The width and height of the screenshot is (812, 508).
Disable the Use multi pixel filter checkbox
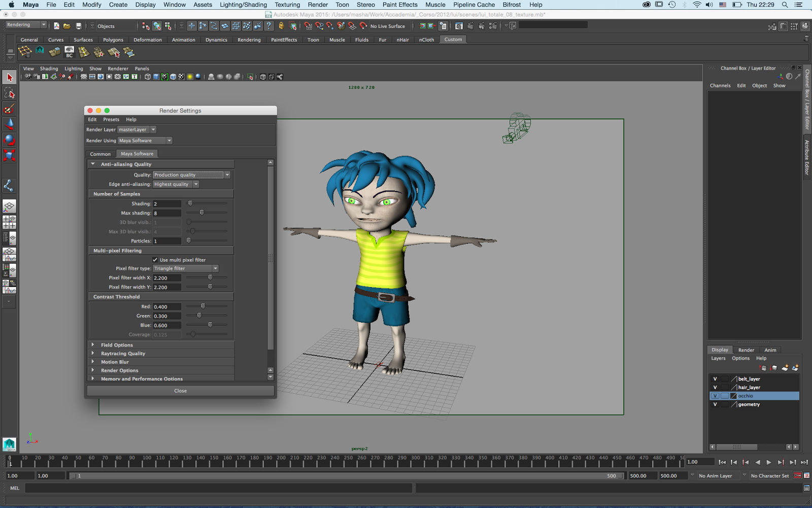pyautogui.click(x=155, y=260)
